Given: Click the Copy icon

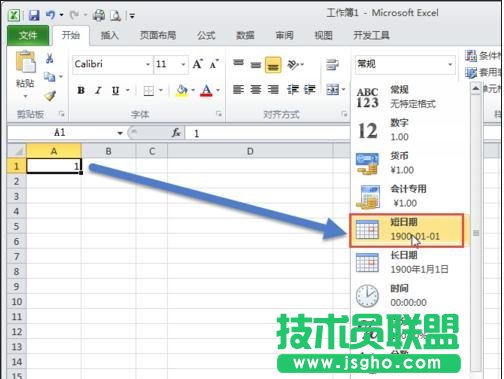Looking at the screenshot, I should pos(49,77).
